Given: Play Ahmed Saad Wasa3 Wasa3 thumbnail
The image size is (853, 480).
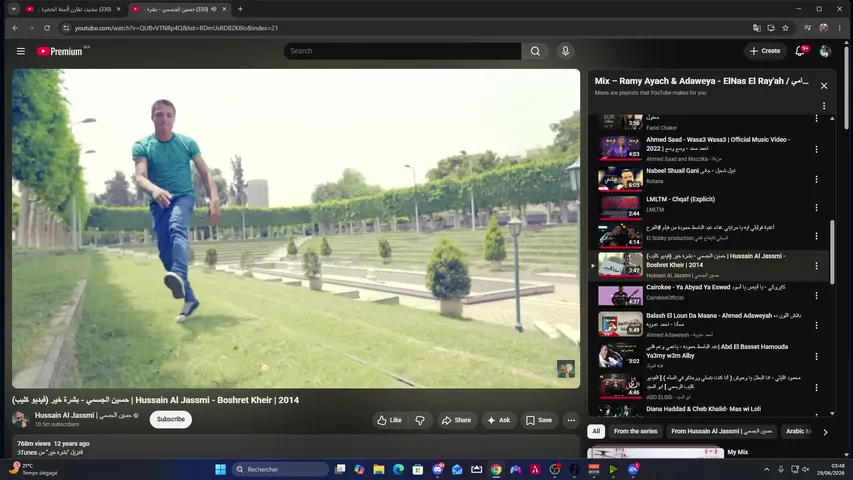Looking at the screenshot, I should point(620,147).
